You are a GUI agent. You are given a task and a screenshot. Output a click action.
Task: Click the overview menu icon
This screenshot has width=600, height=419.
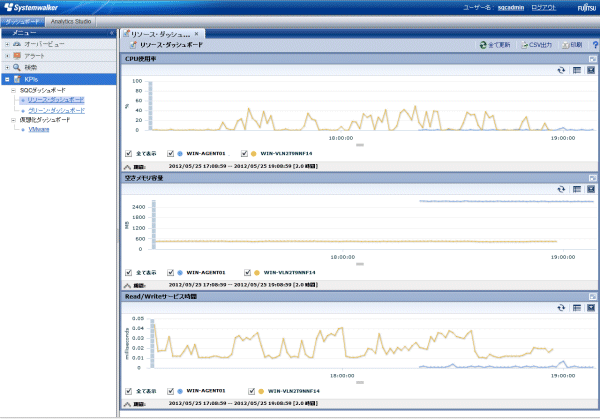17,44
